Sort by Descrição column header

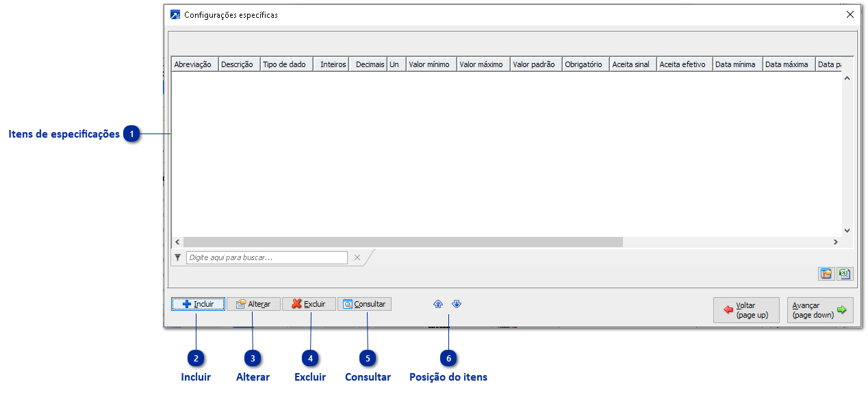[x=239, y=64]
